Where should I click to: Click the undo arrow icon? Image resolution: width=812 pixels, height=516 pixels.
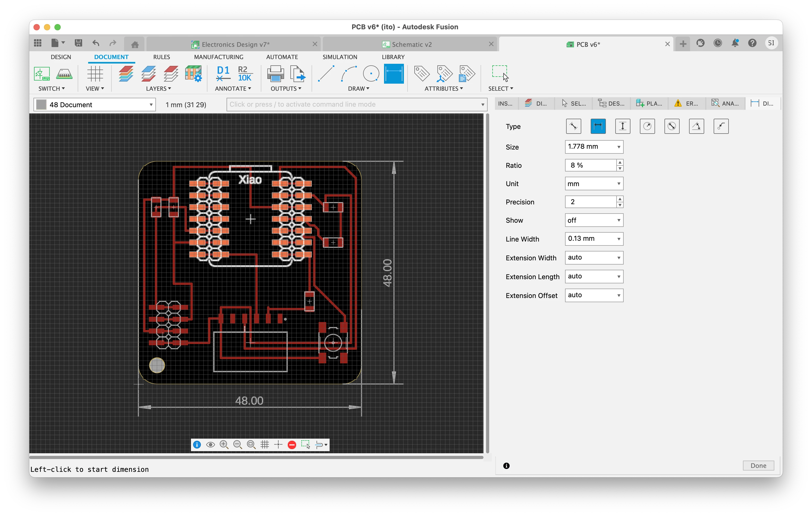(x=96, y=43)
